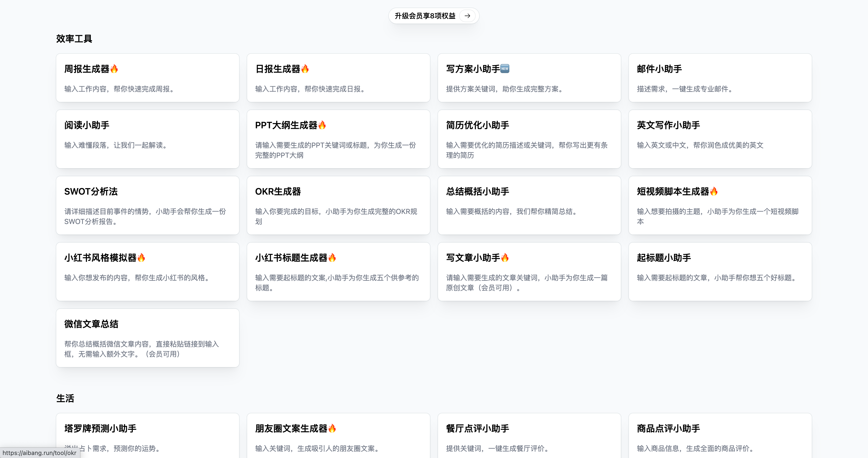Click the fire icon on 写文章小助手
The width and height of the screenshot is (868, 458).
click(505, 258)
